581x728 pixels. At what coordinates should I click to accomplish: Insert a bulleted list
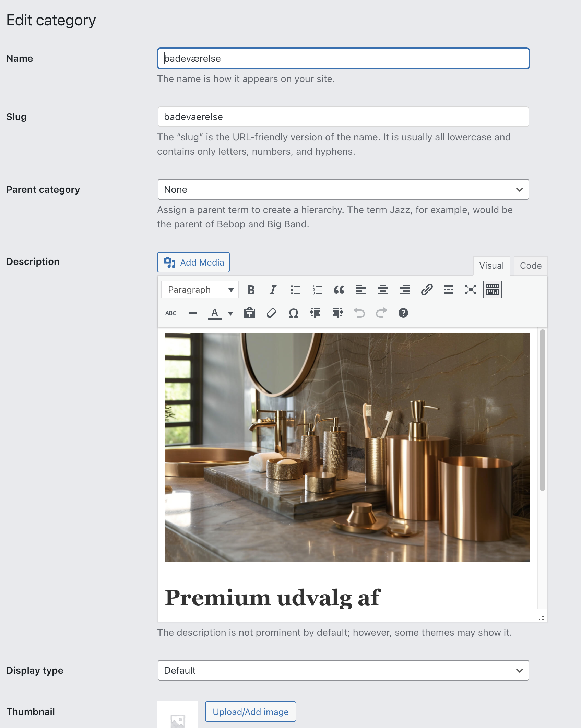[295, 290]
